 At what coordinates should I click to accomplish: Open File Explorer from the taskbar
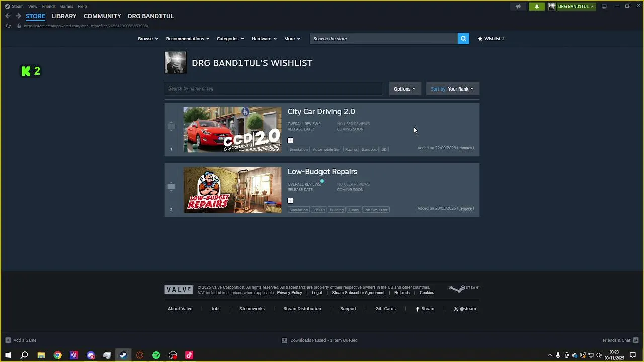41,355
